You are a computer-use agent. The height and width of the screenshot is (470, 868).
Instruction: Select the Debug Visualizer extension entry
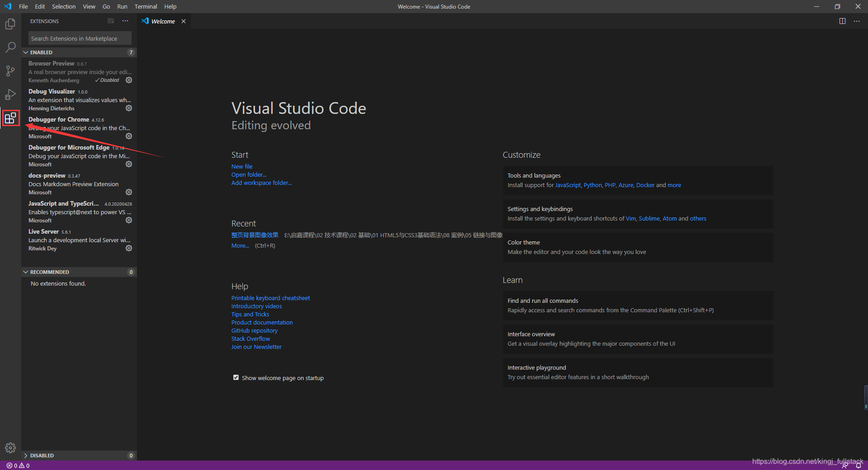79,99
